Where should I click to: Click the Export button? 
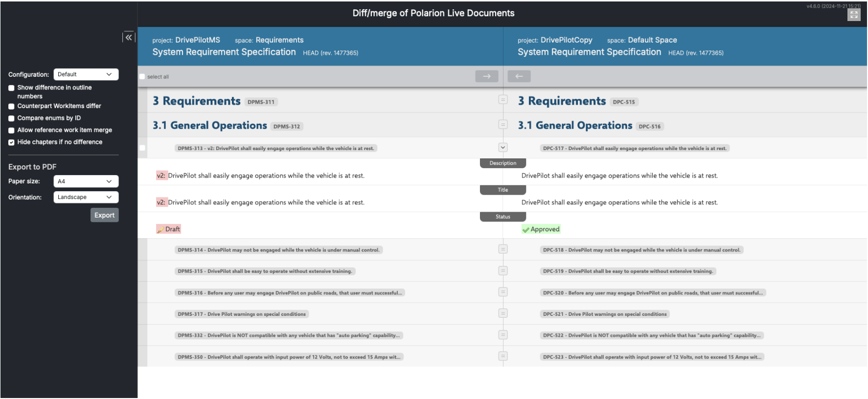click(x=105, y=215)
